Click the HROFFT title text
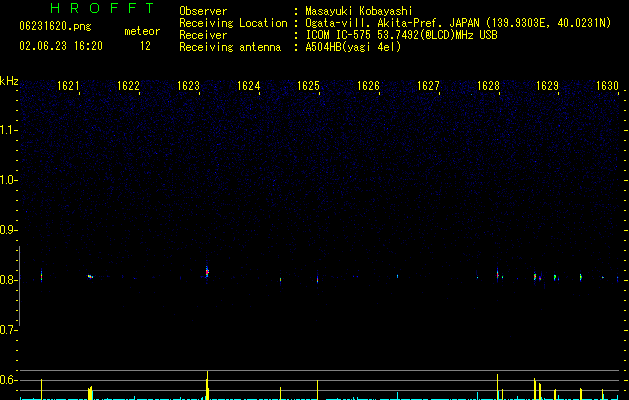 (x=102, y=8)
